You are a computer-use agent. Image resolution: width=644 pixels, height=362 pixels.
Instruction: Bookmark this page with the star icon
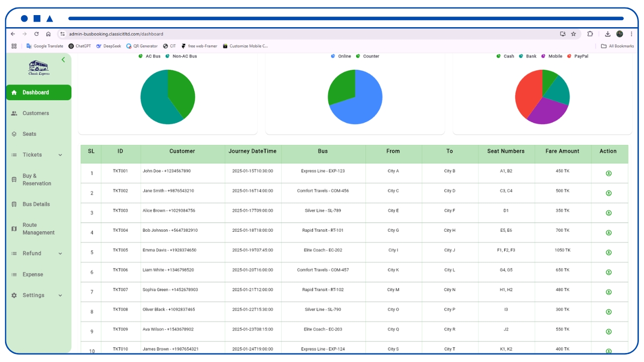point(574,34)
